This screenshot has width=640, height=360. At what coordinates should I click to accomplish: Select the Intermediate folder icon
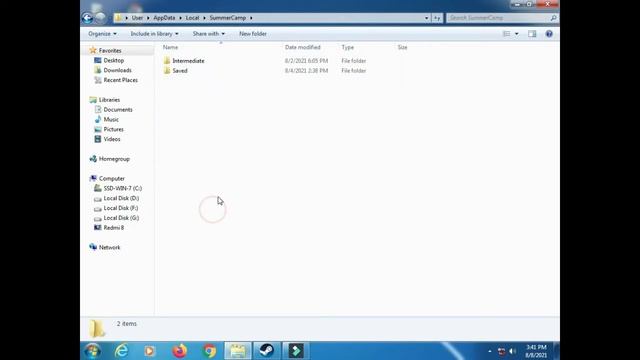pyautogui.click(x=167, y=60)
